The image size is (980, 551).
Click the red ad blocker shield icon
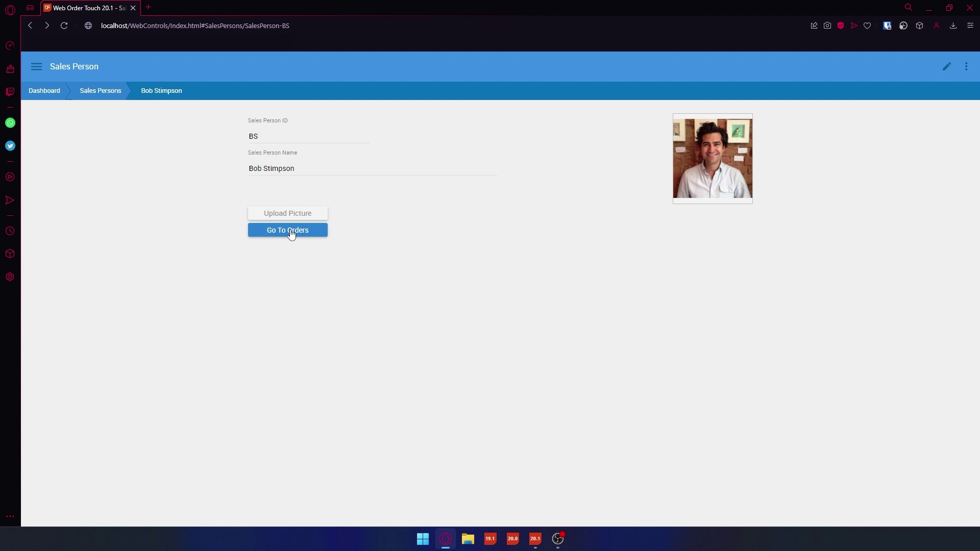(841, 26)
